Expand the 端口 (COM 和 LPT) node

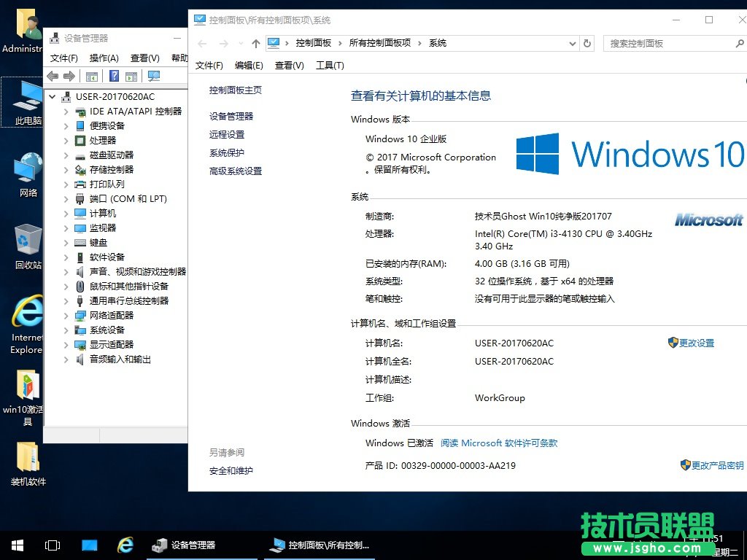[x=66, y=199]
